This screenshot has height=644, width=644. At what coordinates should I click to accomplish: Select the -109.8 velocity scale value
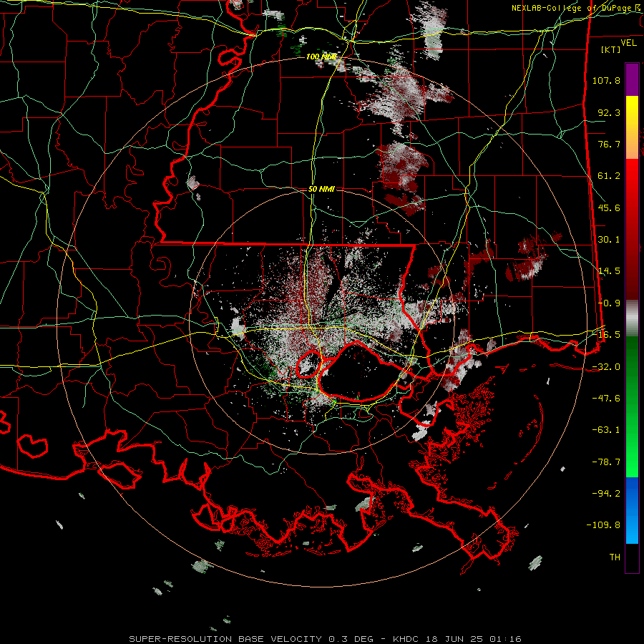coord(603,525)
